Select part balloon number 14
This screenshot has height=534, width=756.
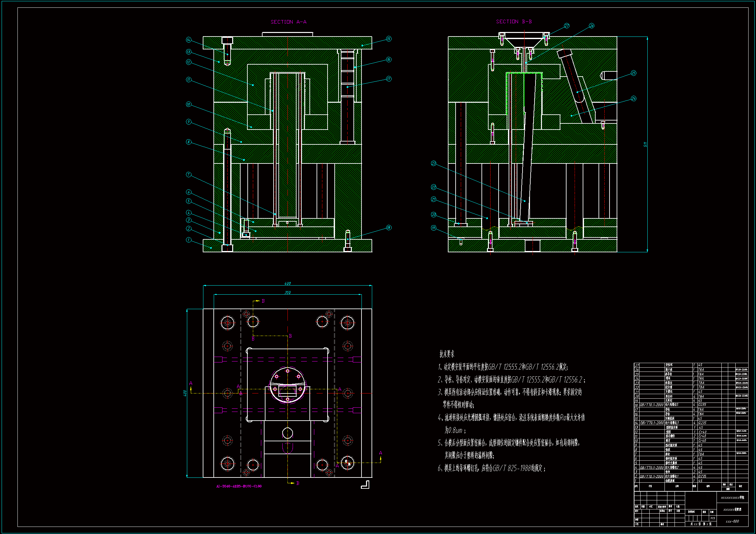[x=189, y=40]
